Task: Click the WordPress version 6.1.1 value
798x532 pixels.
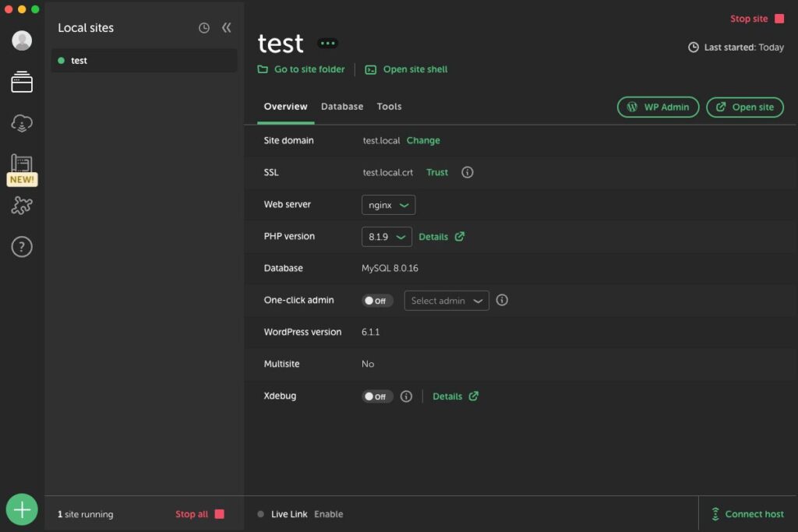Action: click(x=370, y=332)
